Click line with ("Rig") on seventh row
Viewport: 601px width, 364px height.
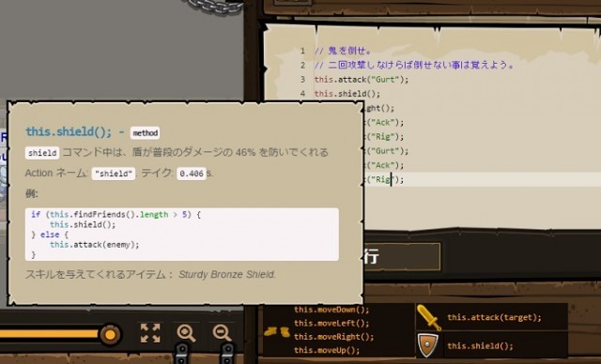[384, 137]
